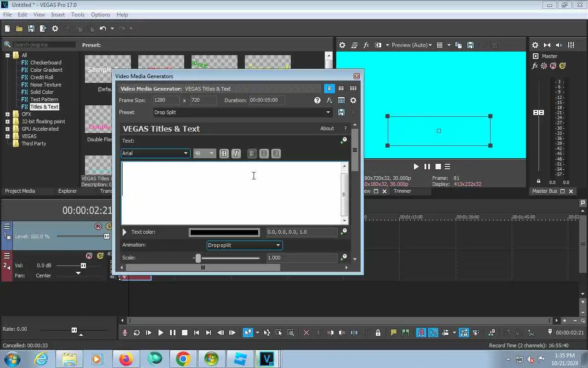Open Google Chrome from taskbar
588x368 pixels.
click(183, 359)
